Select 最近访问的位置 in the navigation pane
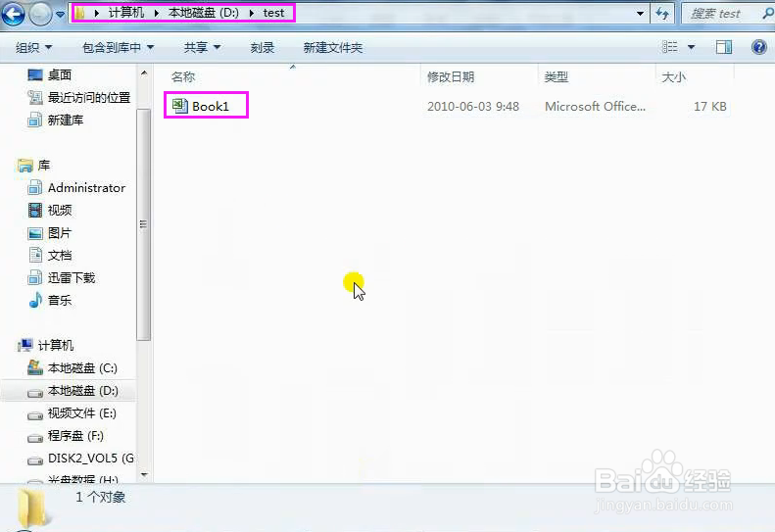The height and width of the screenshot is (532, 775). [x=89, y=97]
